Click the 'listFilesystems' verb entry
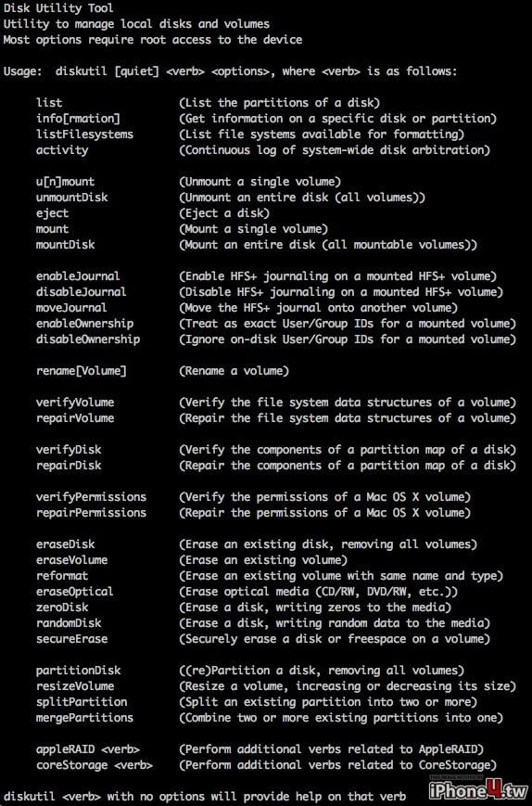 point(84,134)
